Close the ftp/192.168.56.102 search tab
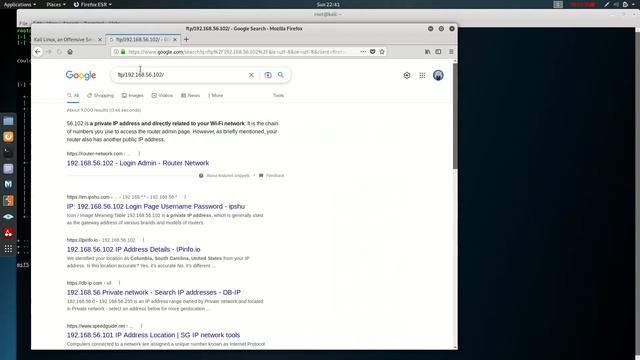 pos(175,40)
